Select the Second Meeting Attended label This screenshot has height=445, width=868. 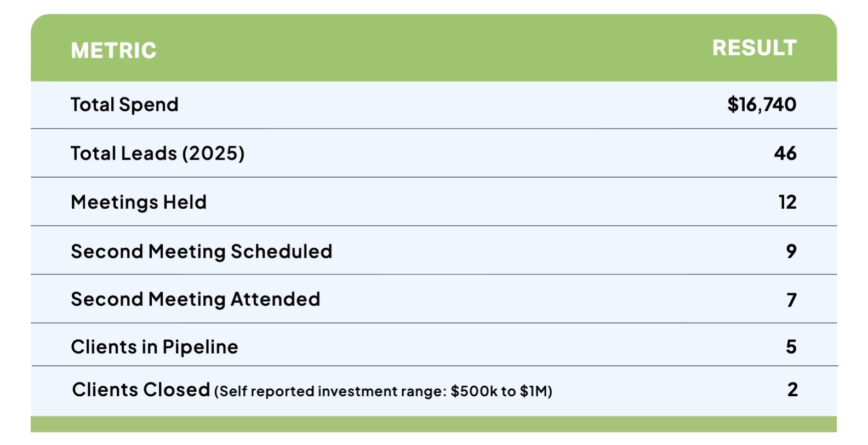(x=196, y=299)
